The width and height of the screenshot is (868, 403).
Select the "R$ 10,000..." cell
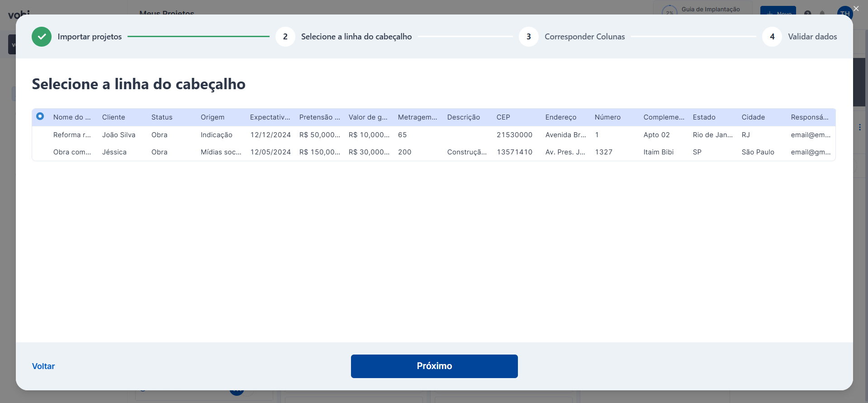click(x=369, y=135)
